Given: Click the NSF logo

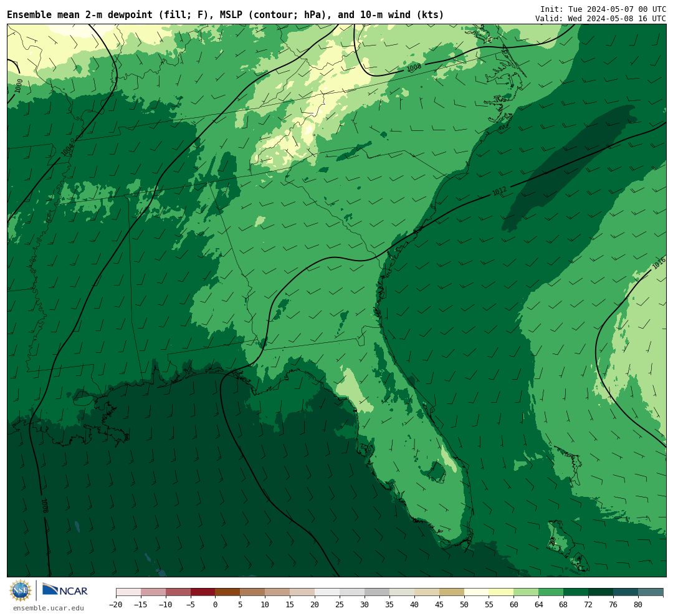Looking at the screenshot, I should [21, 590].
